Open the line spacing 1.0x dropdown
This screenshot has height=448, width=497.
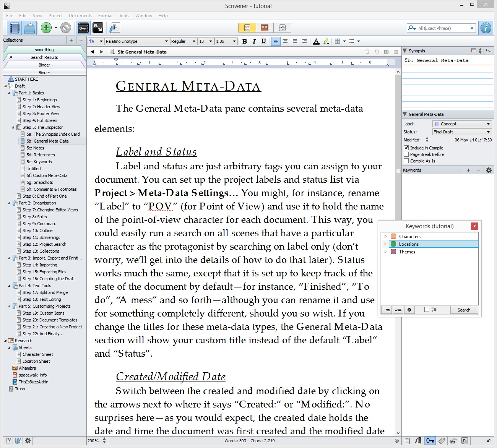(226, 41)
